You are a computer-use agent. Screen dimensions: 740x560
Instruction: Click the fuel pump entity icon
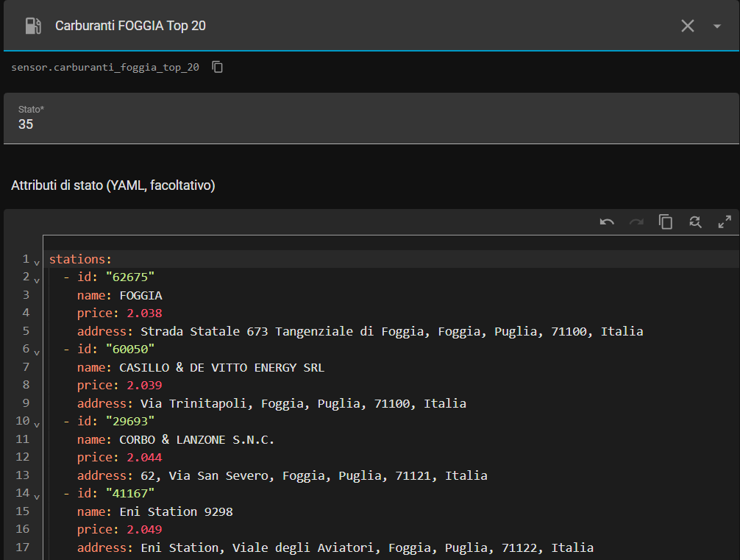point(32,26)
